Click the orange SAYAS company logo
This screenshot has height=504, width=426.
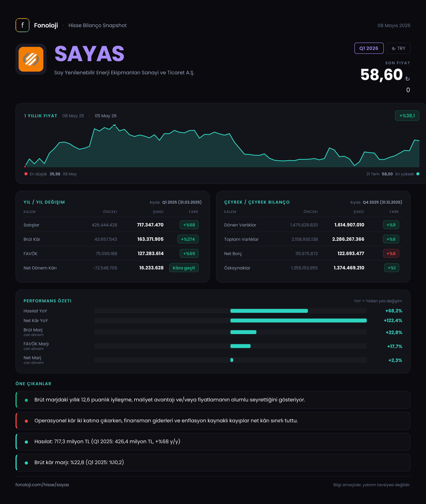(x=31, y=59)
